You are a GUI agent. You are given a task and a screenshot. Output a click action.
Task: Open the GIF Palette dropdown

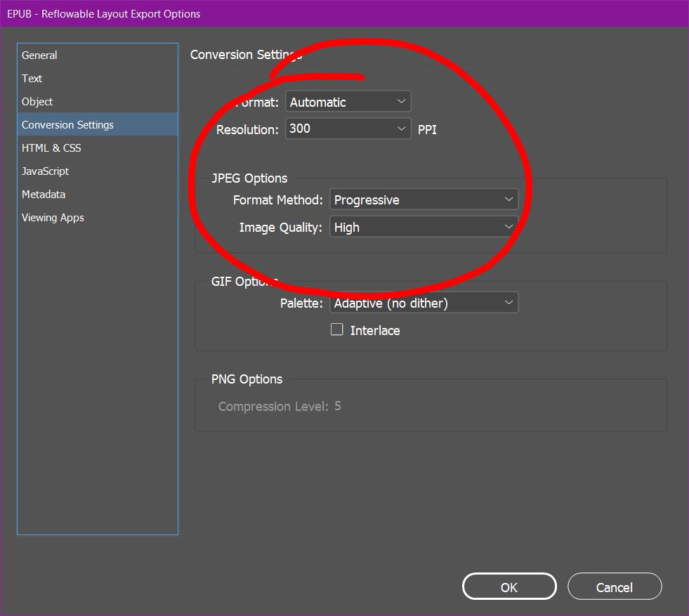click(424, 302)
